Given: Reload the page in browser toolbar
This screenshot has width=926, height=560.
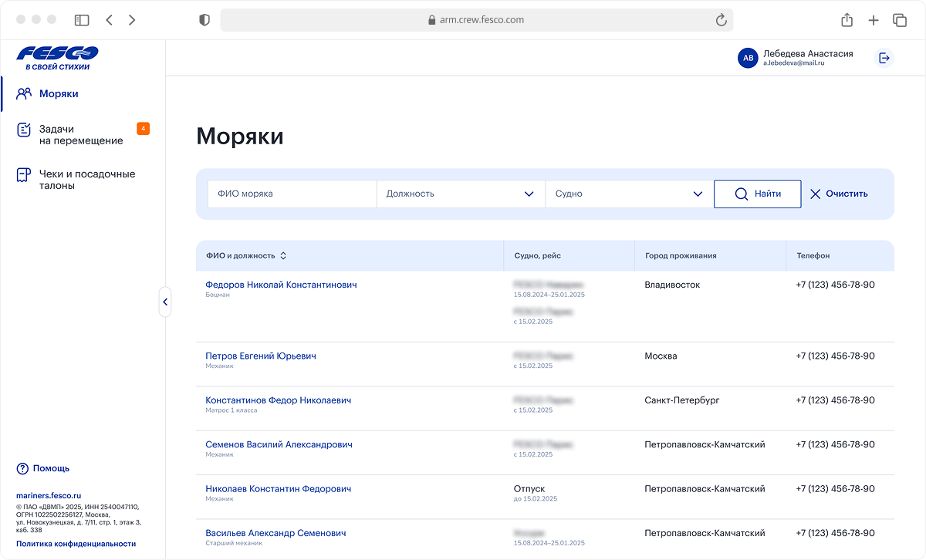Looking at the screenshot, I should pos(722,20).
